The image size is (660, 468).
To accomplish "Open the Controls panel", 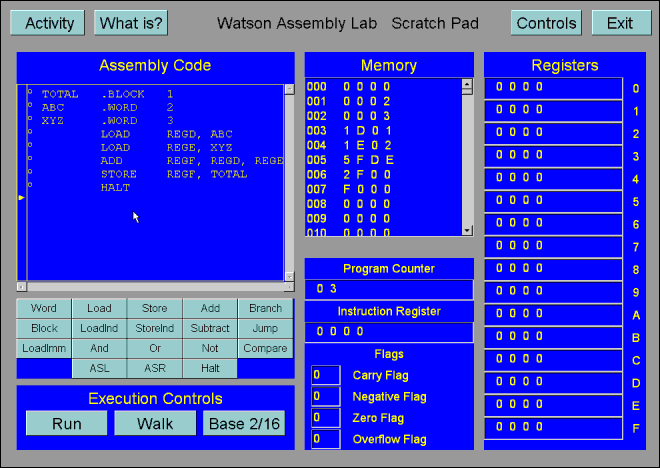I will 546,23.
